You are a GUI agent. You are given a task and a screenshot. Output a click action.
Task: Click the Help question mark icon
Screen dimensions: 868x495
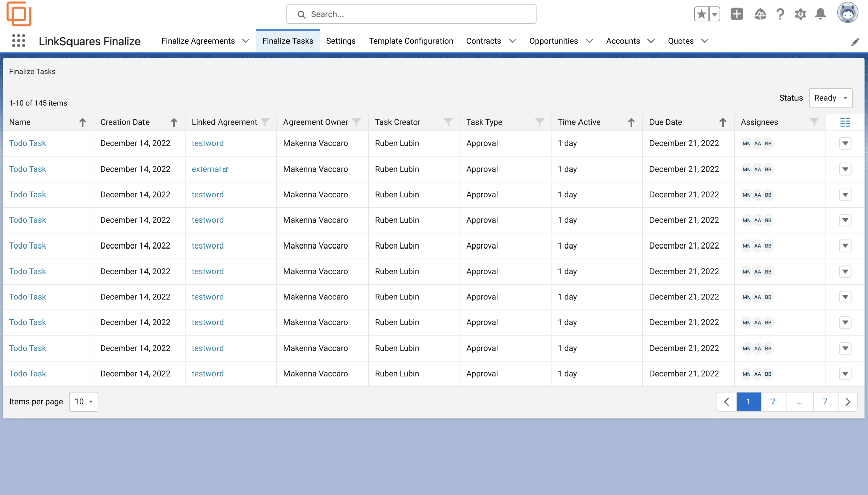click(x=780, y=14)
